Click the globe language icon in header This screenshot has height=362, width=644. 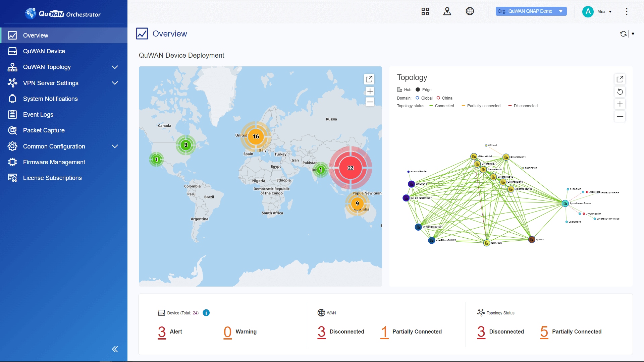pos(470,11)
